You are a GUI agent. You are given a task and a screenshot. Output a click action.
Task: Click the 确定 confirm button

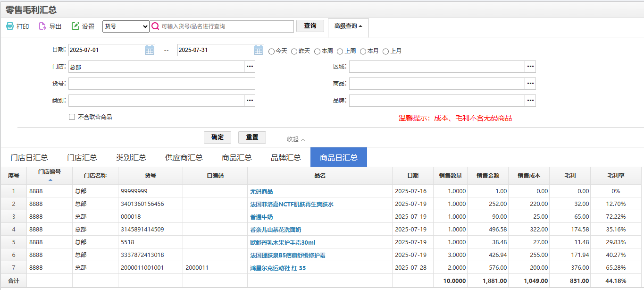tap(217, 137)
